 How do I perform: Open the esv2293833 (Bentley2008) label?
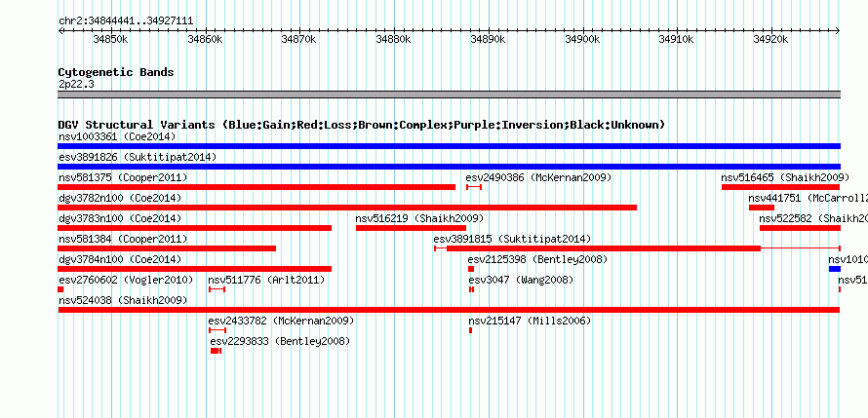pyautogui.click(x=280, y=342)
